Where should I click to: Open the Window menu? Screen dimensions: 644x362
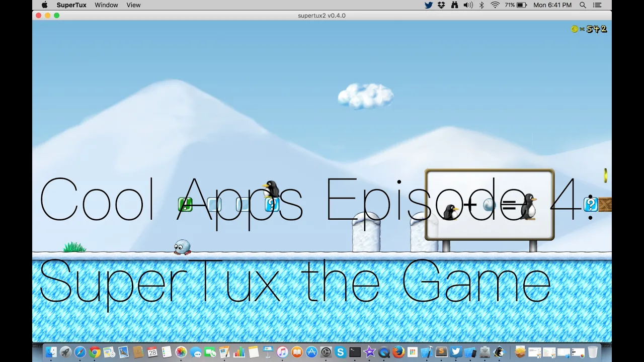click(x=106, y=5)
